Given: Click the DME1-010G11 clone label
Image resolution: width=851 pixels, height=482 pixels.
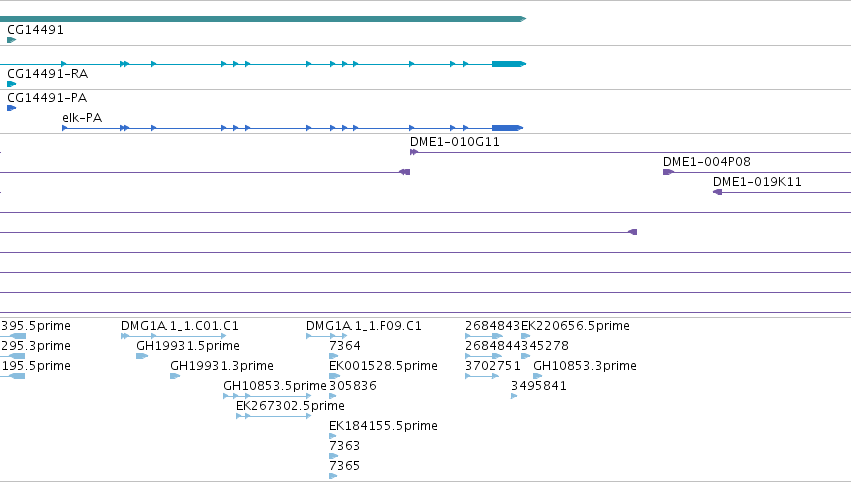Looking at the screenshot, I should (x=455, y=142).
